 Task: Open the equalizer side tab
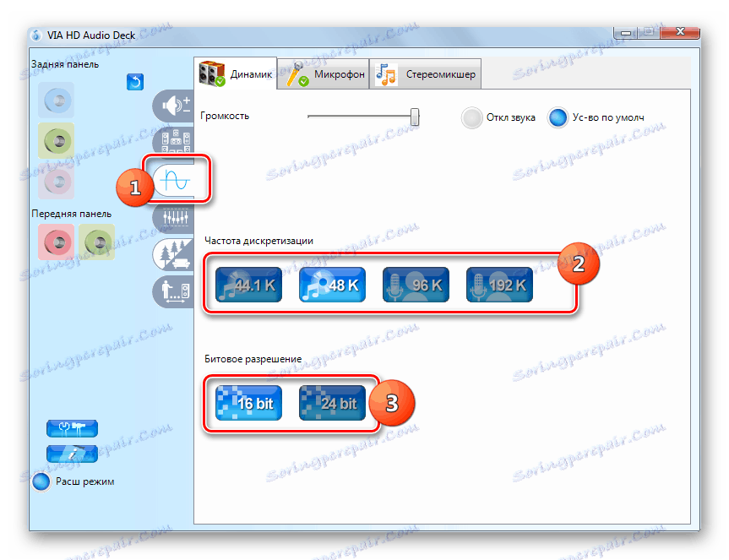[173, 217]
